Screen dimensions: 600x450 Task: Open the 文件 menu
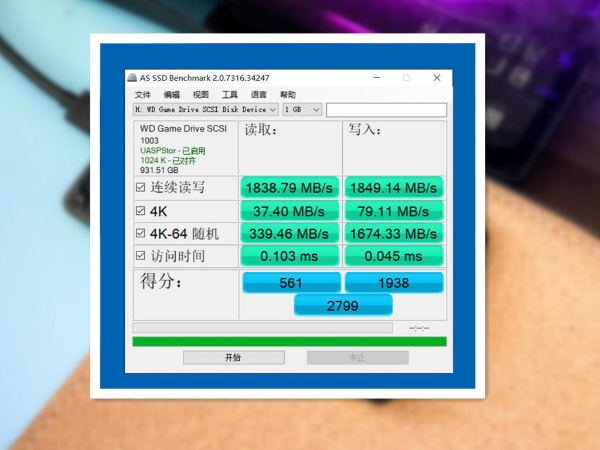point(143,95)
